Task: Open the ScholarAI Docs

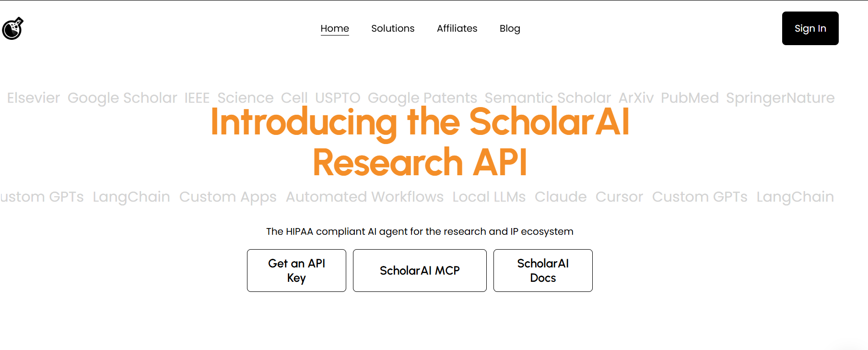Action: [542, 270]
